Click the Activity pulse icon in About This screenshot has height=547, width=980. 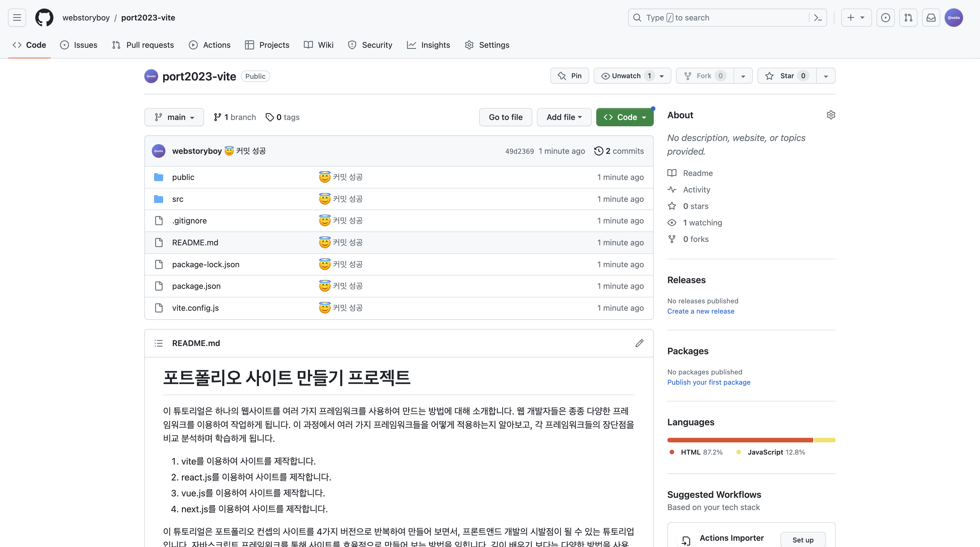pos(672,190)
